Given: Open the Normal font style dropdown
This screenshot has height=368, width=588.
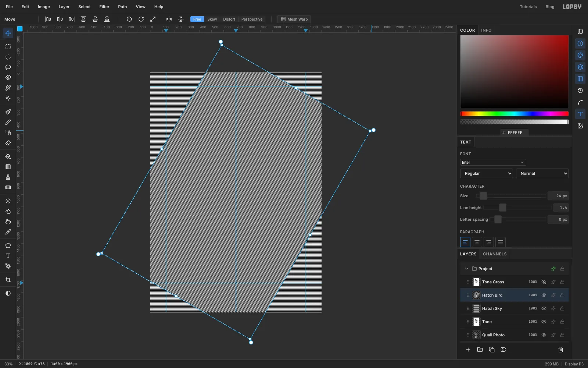Looking at the screenshot, I should point(542,173).
